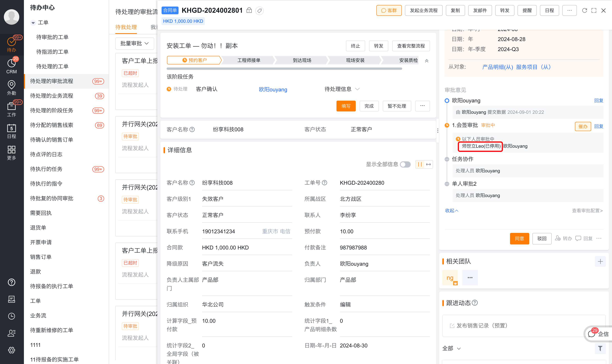This screenshot has width=612, height=364.
Task: Click the width expand arrows icon
Action: [x=428, y=164]
